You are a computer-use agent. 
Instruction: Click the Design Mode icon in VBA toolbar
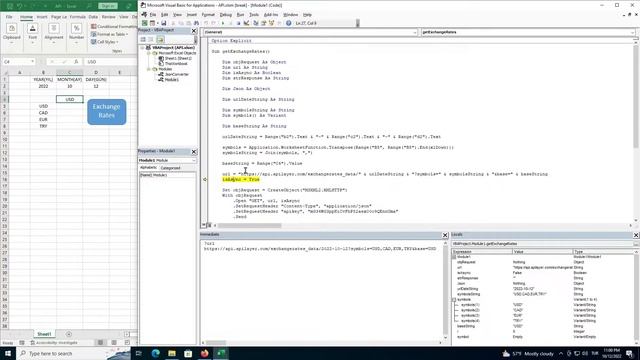coord(246,23)
